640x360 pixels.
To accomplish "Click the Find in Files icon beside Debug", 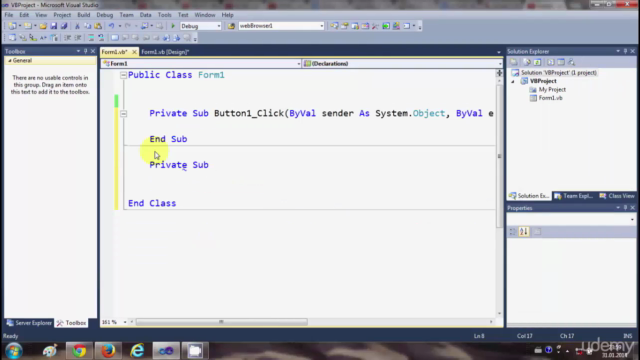I will tap(231, 26).
